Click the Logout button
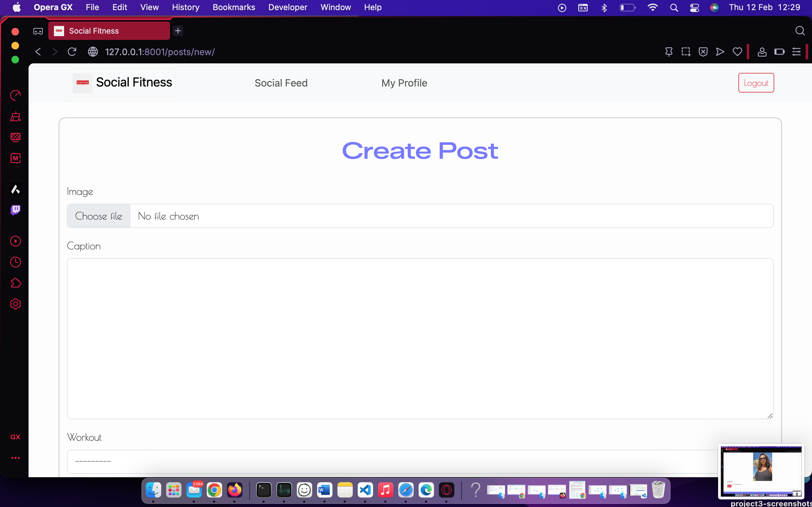Viewport: 812px width, 507px height. click(x=756, y=82)
